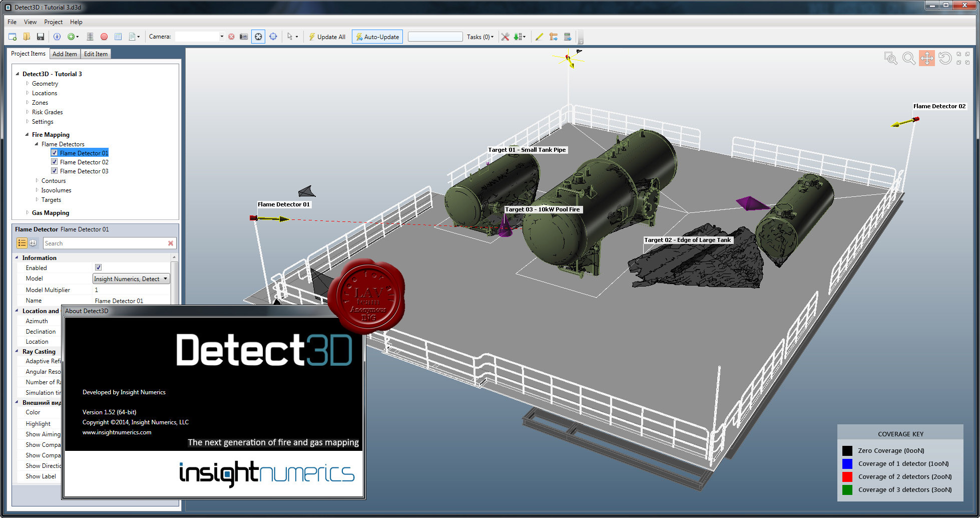The width and height of the screenshot is (980, 518).
Task: Click the red target toolbar icon
Action: tap(104, 37)
